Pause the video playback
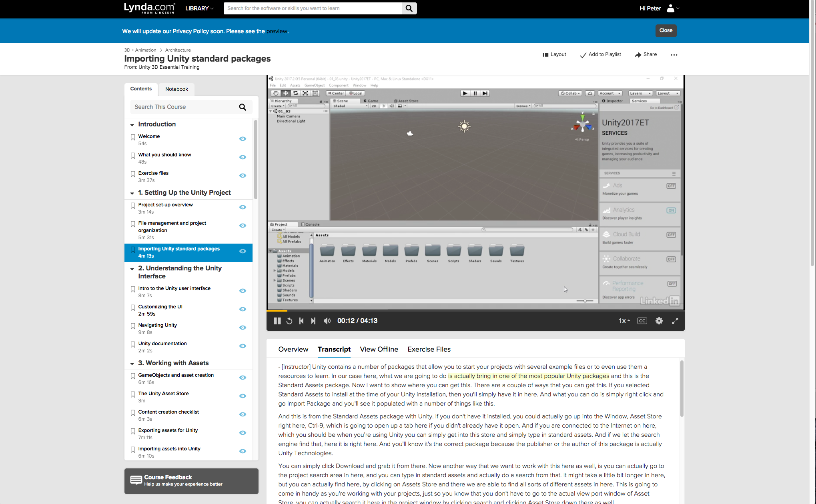This screenshot has width=816, height=504. pyautogui.click(x=277, y=321)
